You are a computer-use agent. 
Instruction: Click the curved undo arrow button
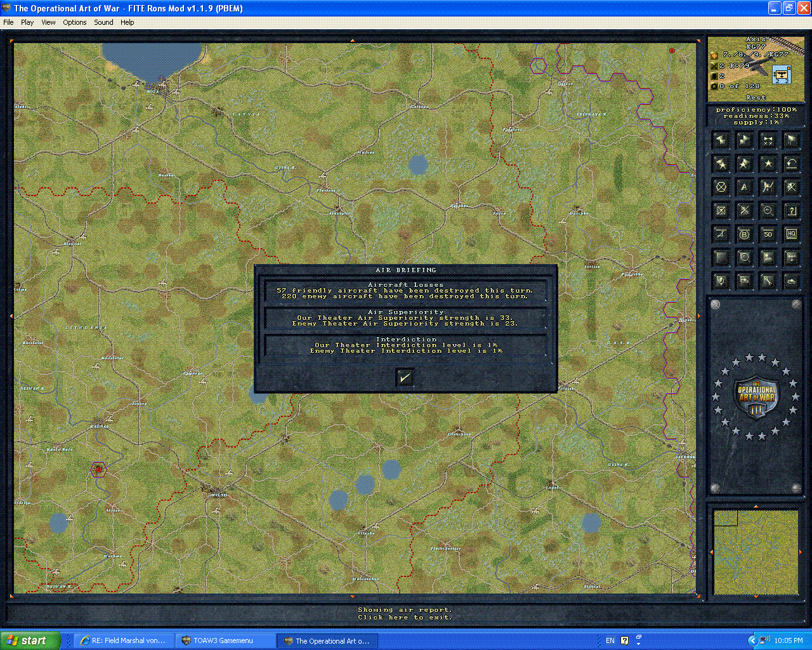(791, 164)
